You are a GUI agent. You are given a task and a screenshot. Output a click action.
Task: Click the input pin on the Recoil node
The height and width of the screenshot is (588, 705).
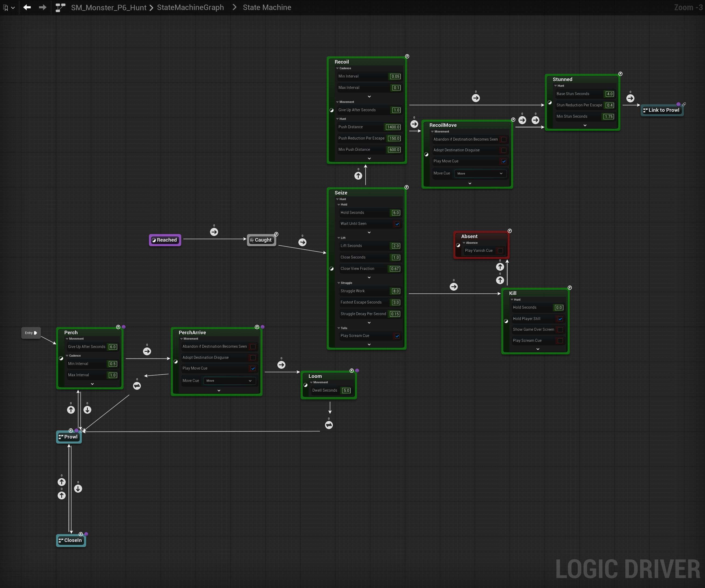332,110
